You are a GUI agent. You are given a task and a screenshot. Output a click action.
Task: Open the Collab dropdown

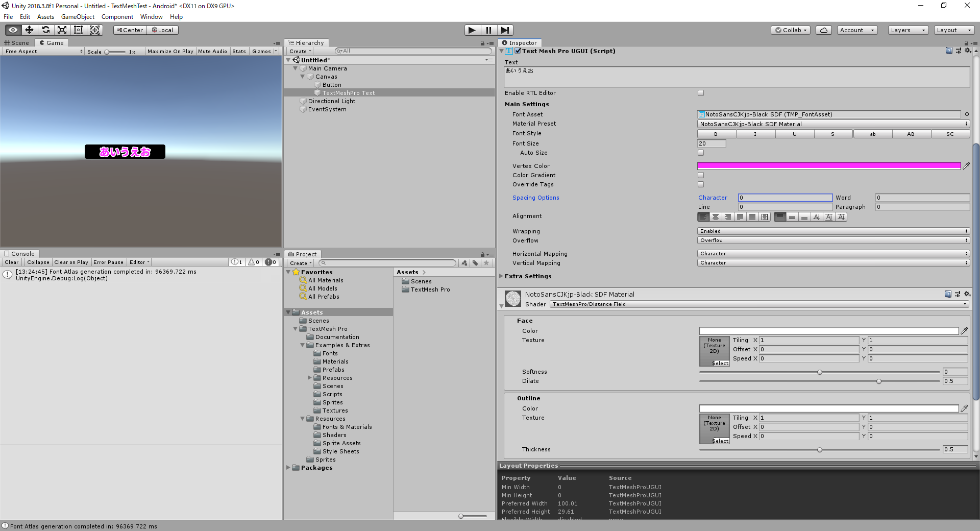pyautogui.click(x=791, y=30)
